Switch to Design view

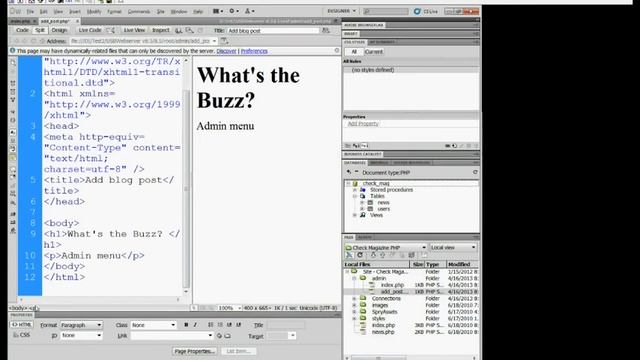click(x=59, y=30)
